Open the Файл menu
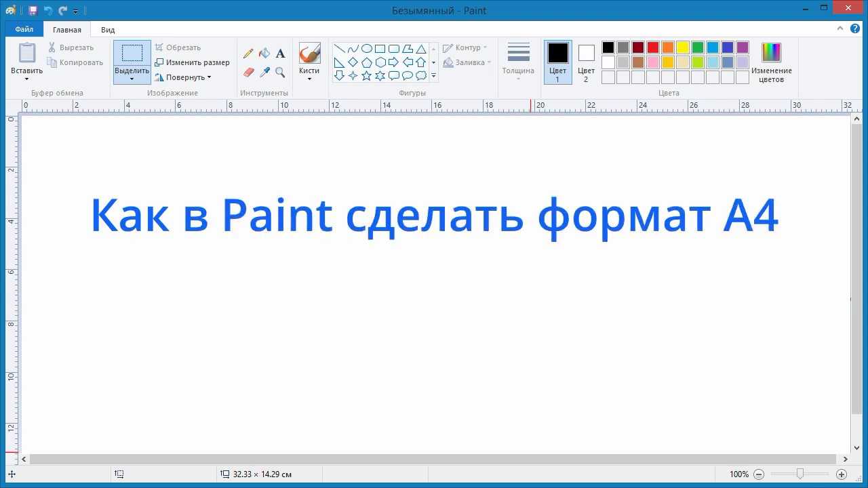Screen dimensions: 868x488 (24, 29)
